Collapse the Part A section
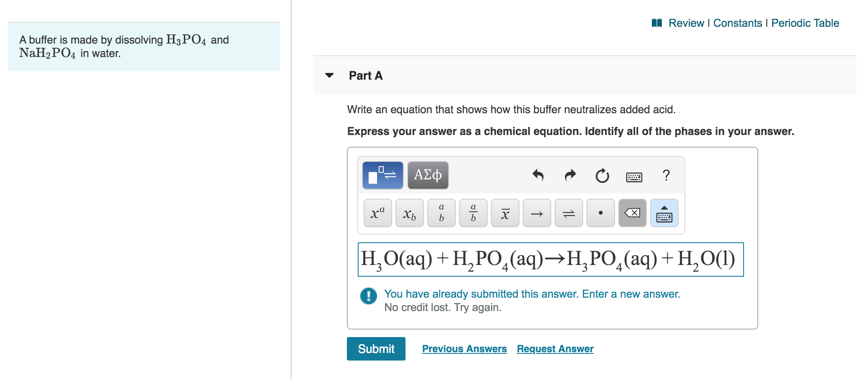868x379 pixels. (330, 75)
